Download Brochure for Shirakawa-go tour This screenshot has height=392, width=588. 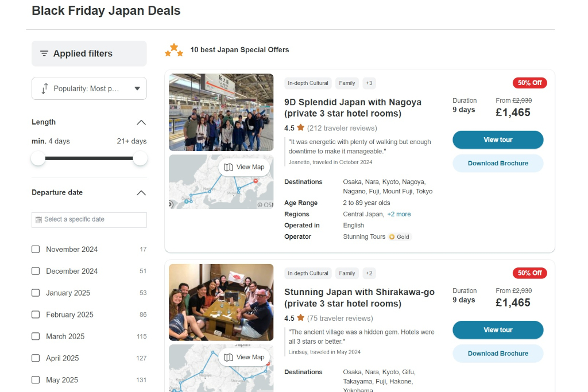(497, 354)
